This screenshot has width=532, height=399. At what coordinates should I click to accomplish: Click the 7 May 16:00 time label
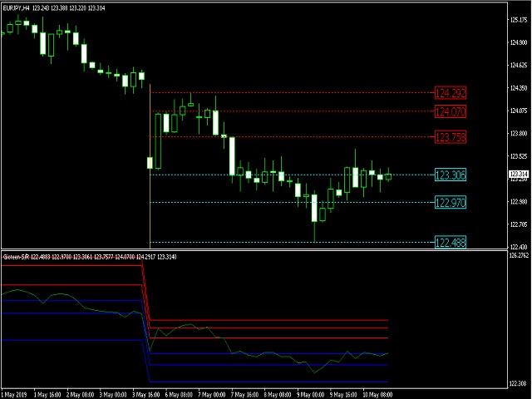[x=244, y=395]
